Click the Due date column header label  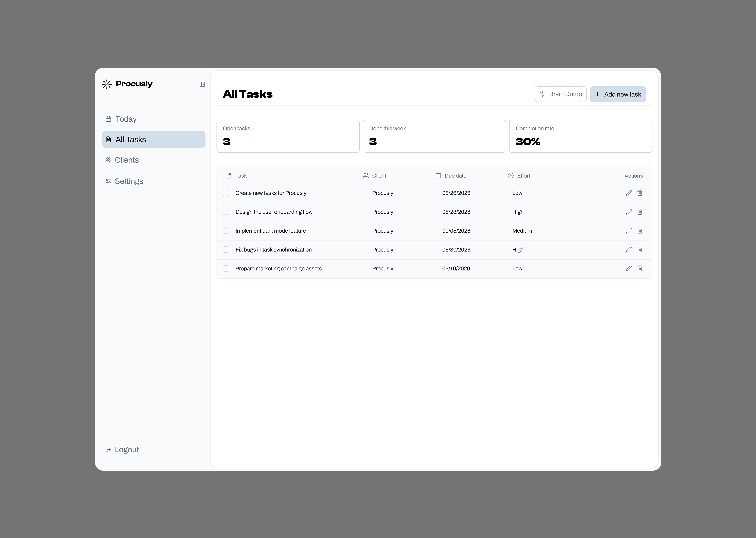(455, 176)
